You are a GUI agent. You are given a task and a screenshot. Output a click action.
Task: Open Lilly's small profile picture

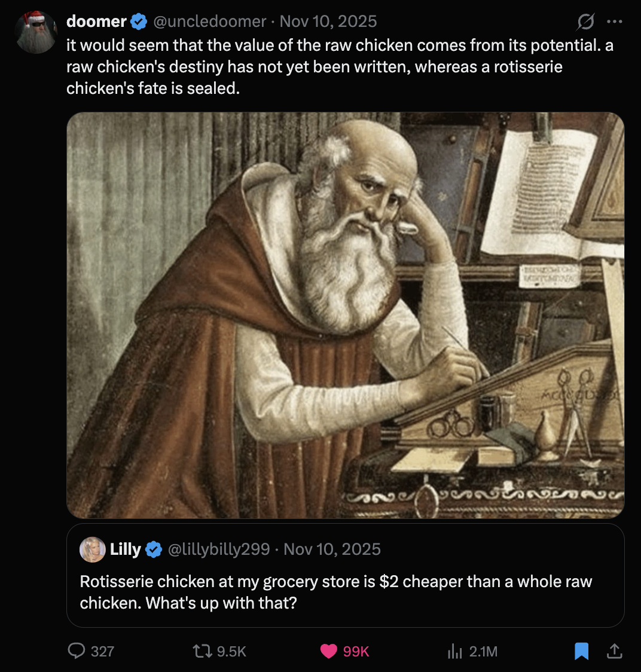coord(93,549)
